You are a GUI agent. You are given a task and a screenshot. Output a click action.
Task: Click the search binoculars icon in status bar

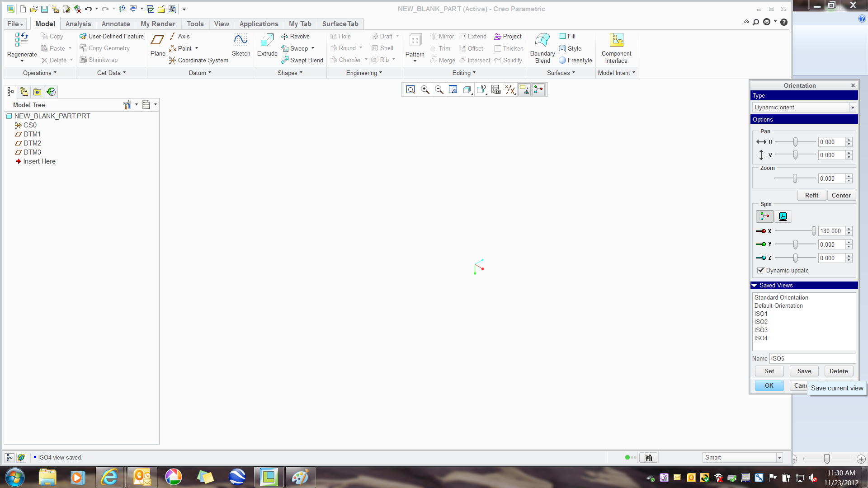coord(648,458)
